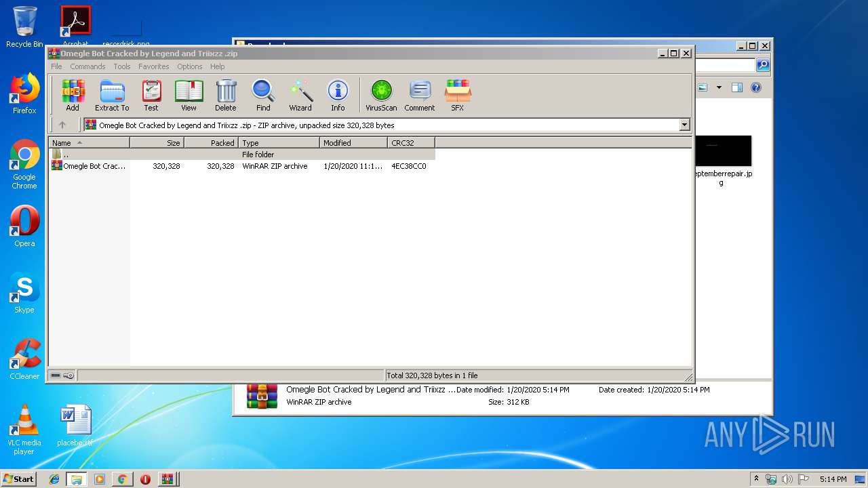This screenshot has width=868, height=488.
Task: Run the Test archive tool
Action: coord(151,96)
